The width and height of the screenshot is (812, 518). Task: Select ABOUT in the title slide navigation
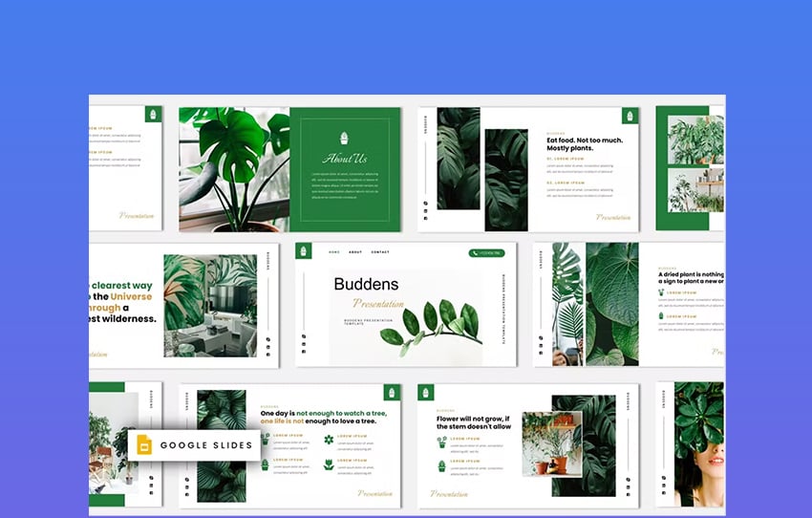click(x=355, y=252)
